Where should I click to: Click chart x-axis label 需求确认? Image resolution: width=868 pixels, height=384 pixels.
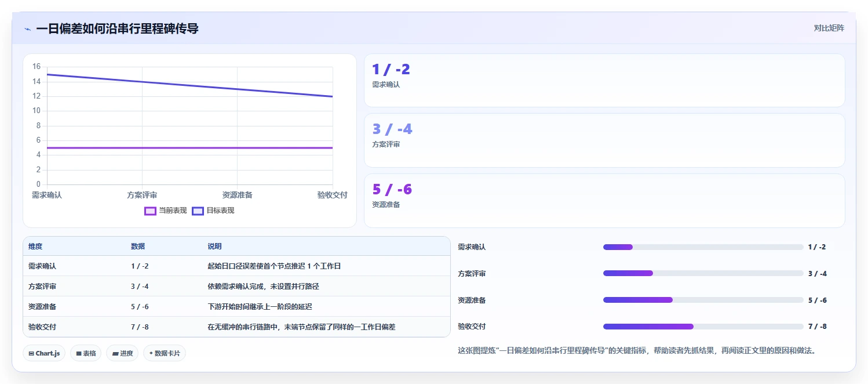point(47,195)
